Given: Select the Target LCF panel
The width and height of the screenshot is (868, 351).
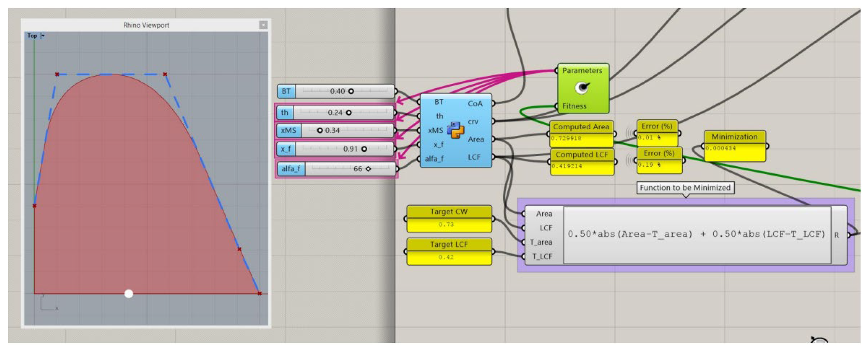Looking at the screenshot, I should click(x=449, y=252).
